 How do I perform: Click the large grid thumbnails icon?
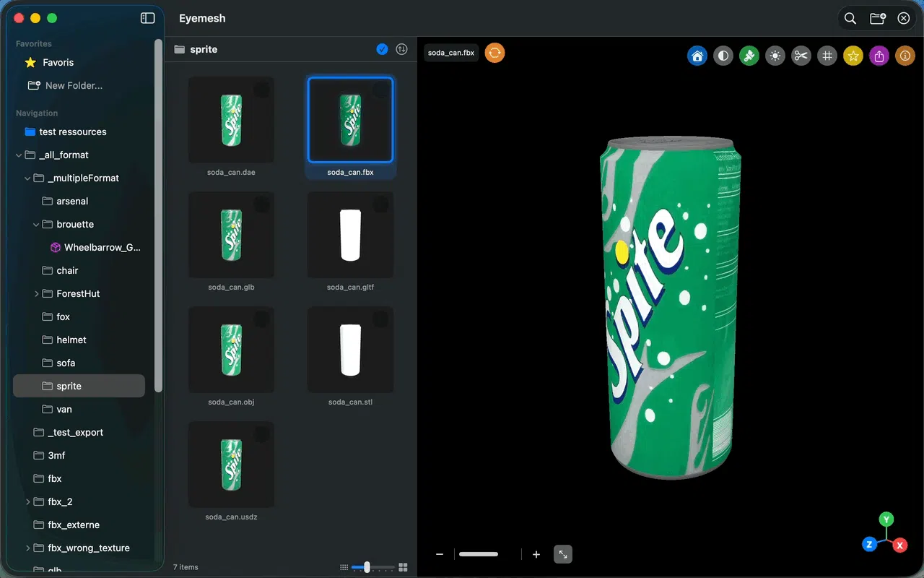coord(404,567)
